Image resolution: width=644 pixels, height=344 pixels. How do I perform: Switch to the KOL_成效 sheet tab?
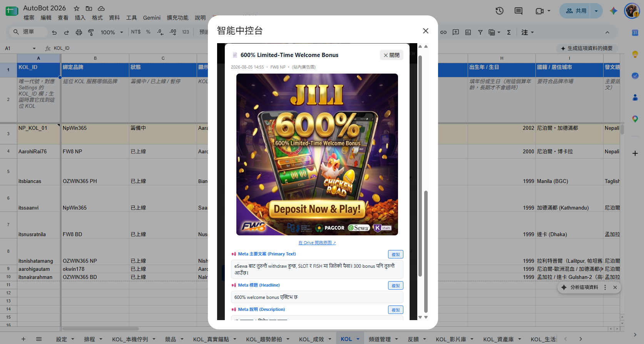311,339
